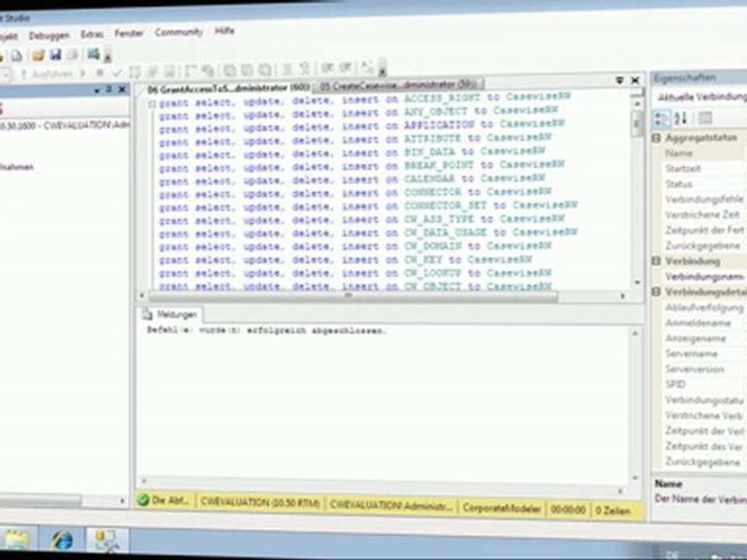Switch to Results to Grid
747x560 pixels.
click(x=247, y=71)
